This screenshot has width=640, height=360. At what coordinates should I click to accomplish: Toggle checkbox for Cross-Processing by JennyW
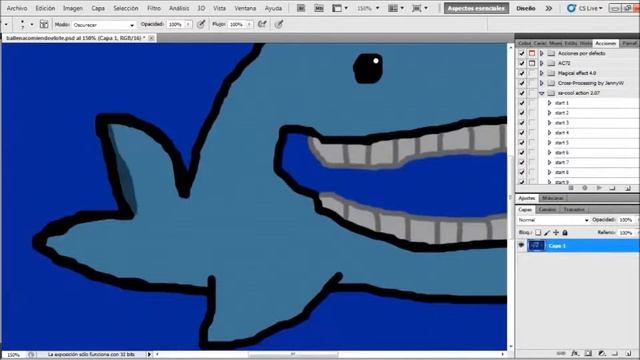point(522,83)
